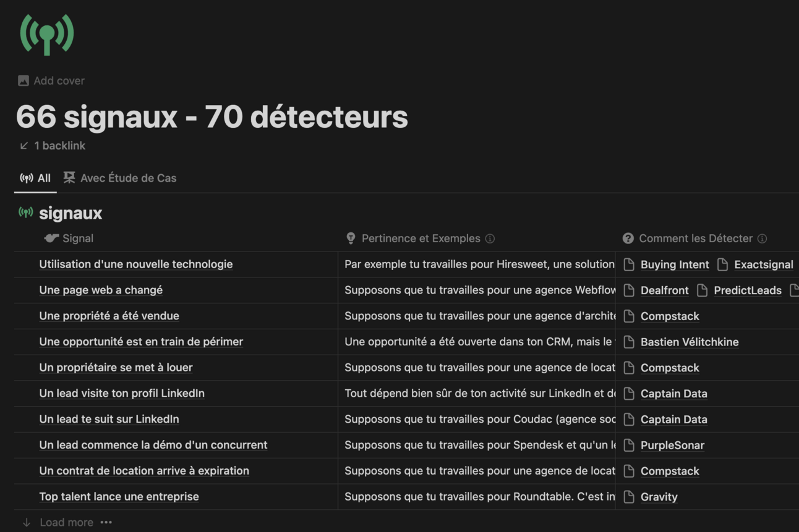Screen dimensions: 799x532
Task: Open the Exactsignal detector page
Action: (763, 264)
